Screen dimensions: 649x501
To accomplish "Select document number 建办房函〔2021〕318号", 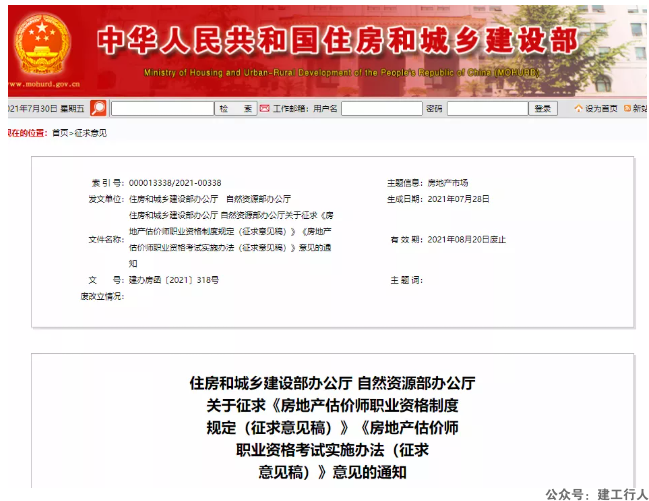I will [x=174, y=280].
